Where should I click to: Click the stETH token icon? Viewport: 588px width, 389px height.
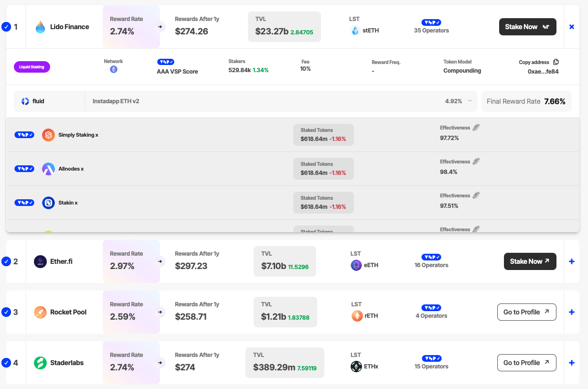355,31
